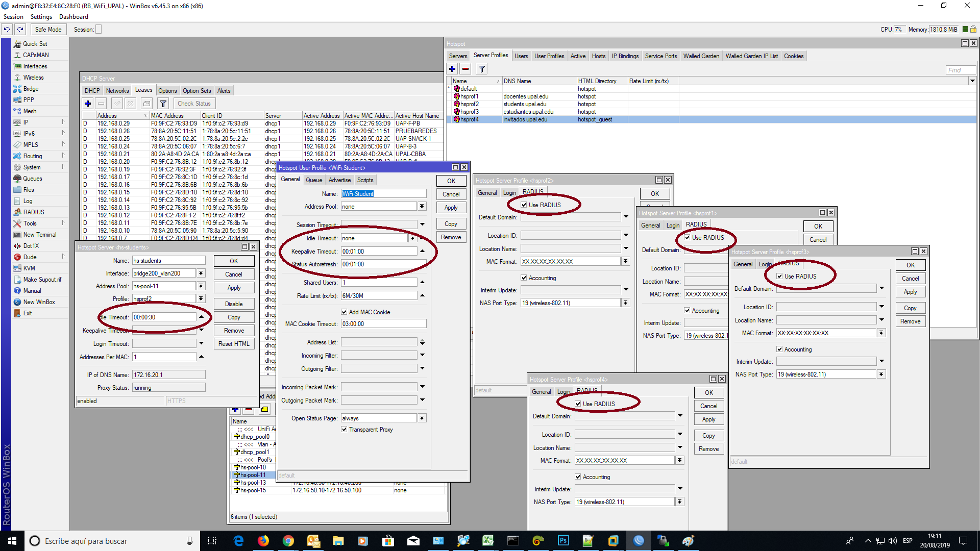The image size is (980, 551).
Task: Switch to the Walled Garden tab
Action: [x=701, y=56]
